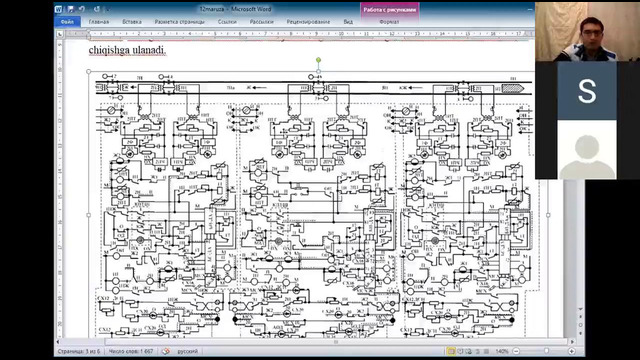
Task: Undo the last action
Action: click(82, 9)
